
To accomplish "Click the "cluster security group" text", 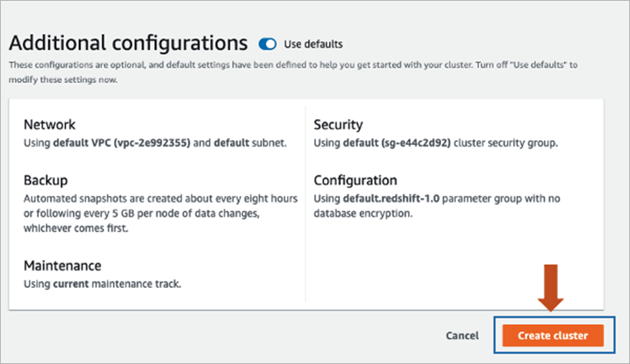I will click(x=506, y=144).
